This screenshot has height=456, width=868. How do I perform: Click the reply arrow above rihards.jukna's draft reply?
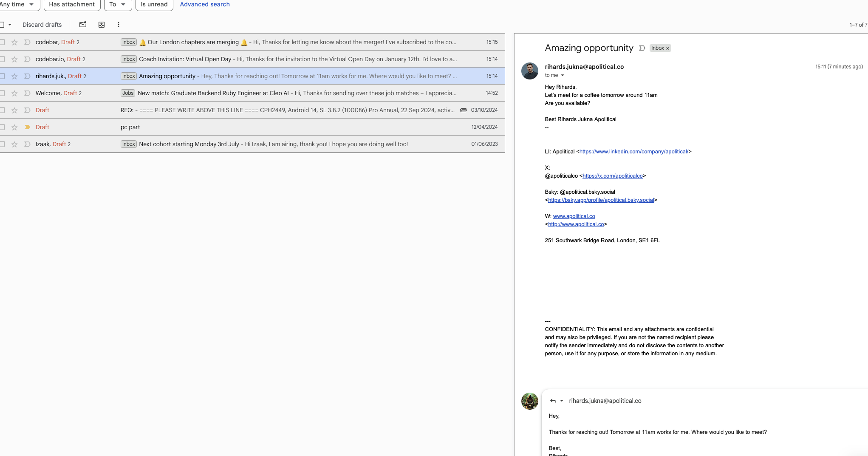[x=553, y=401]
